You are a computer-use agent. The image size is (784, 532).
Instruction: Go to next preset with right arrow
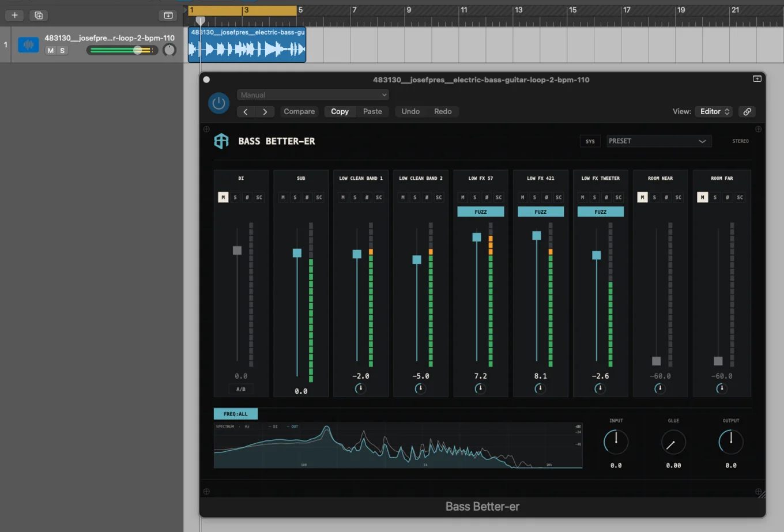pyautogui.click(x=265, y=111)
